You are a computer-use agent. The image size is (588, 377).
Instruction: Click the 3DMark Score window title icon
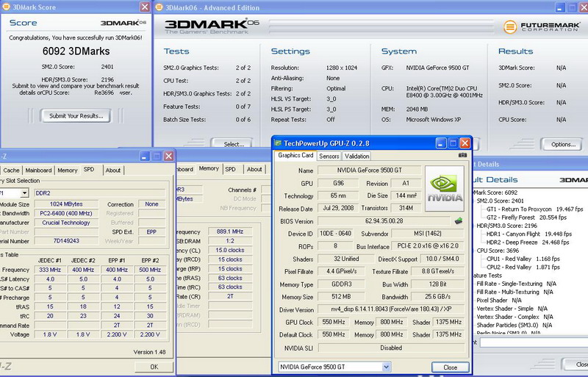click(x=6, y=7)
